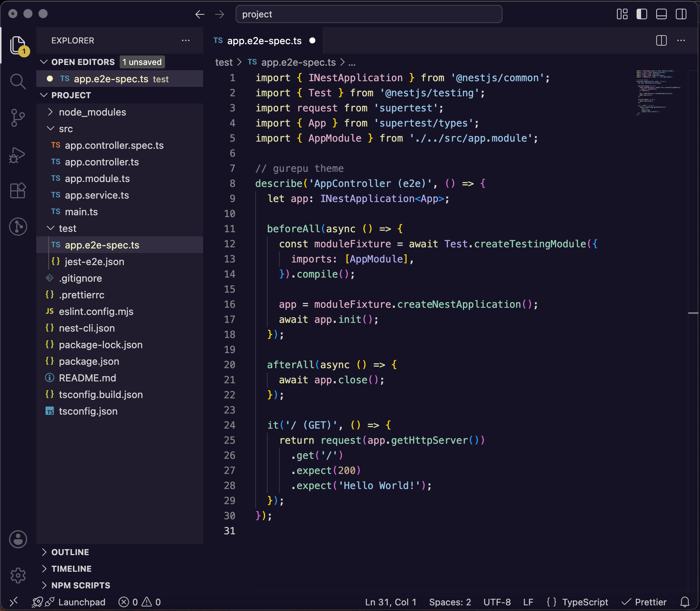Open breadcrumb ellipsis symbol dropdown
The height and width of the screenshot is (611, 700).
pyautogui.click(x=352, y=62)
